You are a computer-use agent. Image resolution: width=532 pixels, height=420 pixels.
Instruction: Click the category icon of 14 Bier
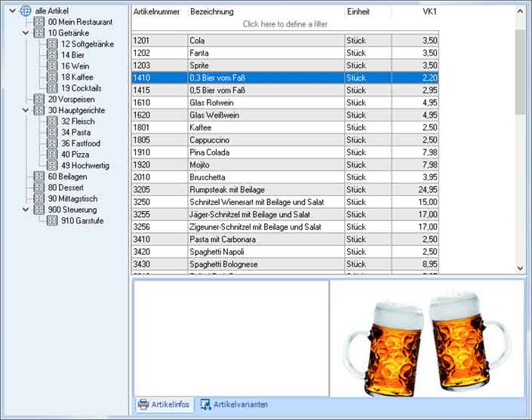(x=52, y=55)
